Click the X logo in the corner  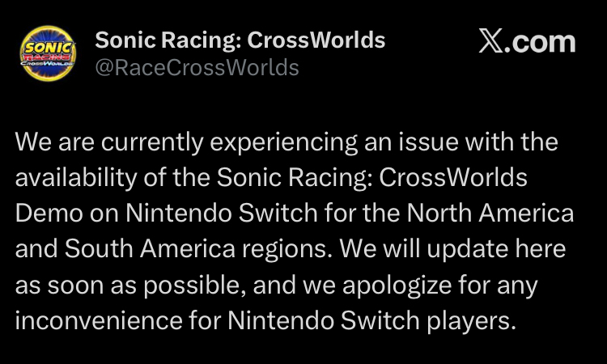(492, 41)
